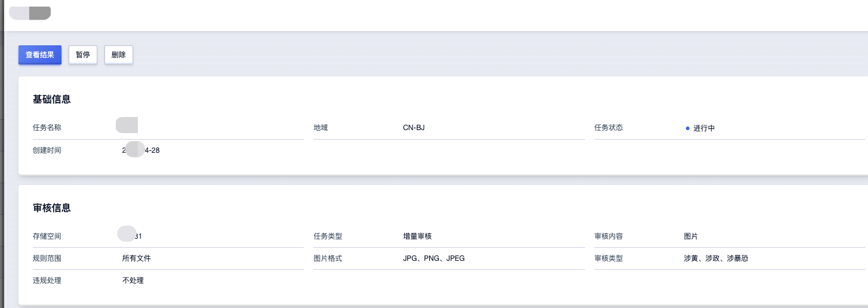Click the 所有文件 rule scope value
868x308 pixels.
click(x=137, y=258)
